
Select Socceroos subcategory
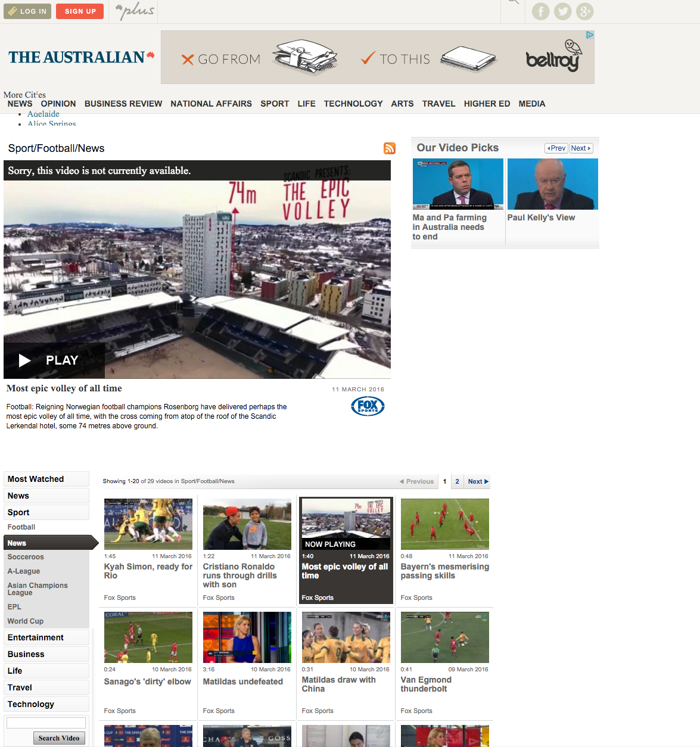tap(26, 557)
